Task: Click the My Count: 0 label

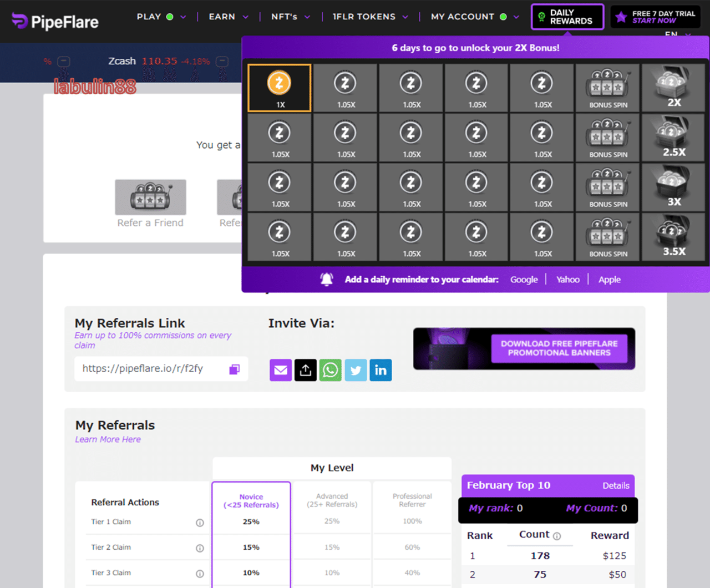Action: (x=596, y=508)
